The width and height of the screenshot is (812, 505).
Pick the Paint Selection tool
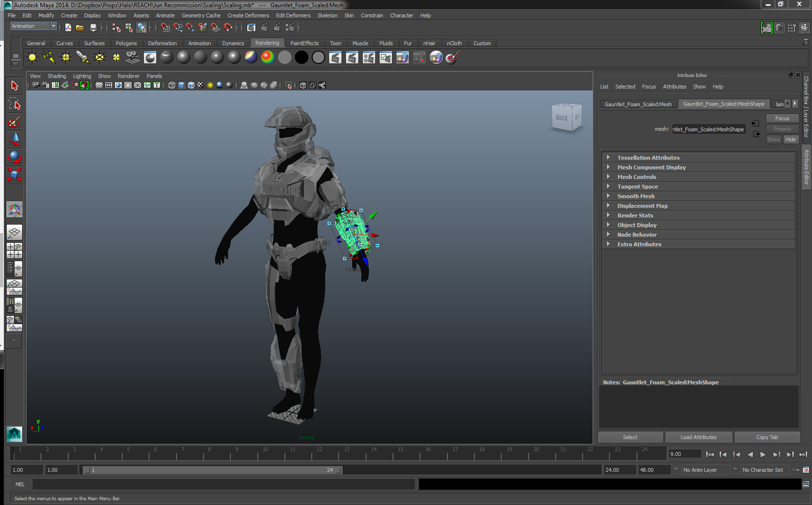click(x=14, y=121)
